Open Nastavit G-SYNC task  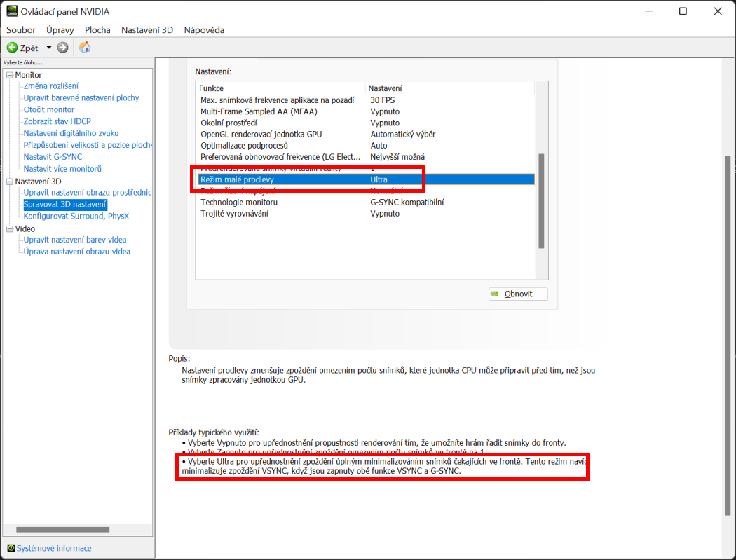coord(53,157)
